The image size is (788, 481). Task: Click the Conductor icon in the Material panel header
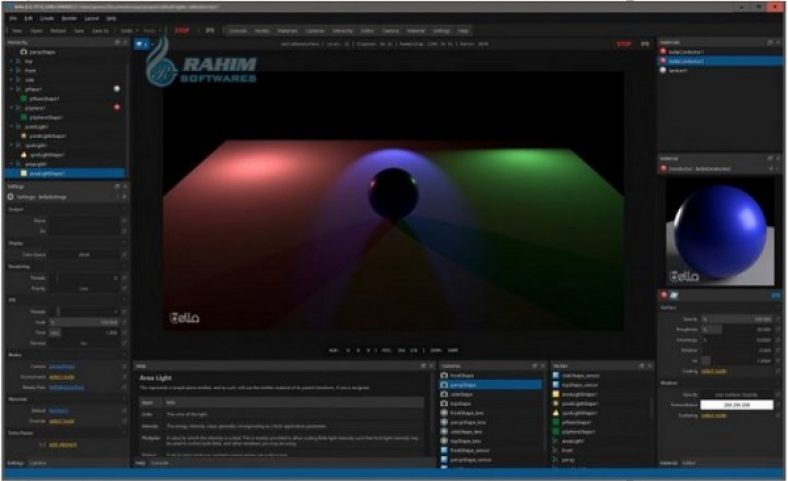(x=663, y=169)
